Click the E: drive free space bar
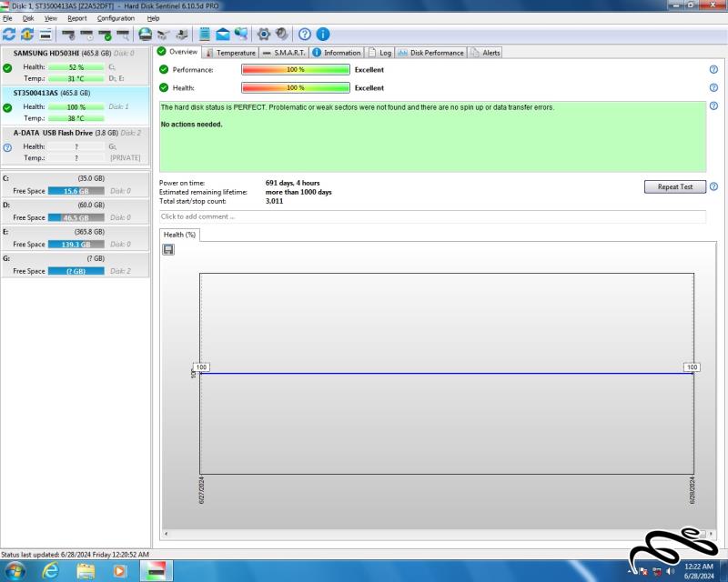The image size is (728, 582). tap(76, 245)
